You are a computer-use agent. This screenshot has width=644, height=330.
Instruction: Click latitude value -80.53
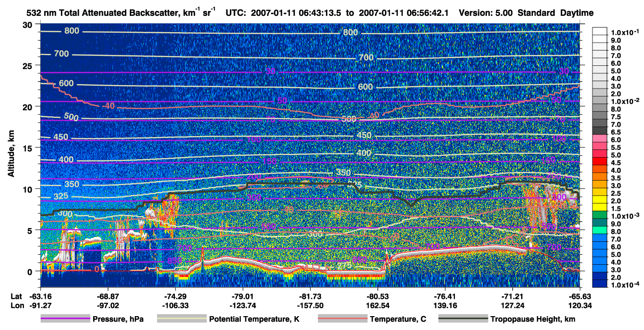tap(377, 297)
